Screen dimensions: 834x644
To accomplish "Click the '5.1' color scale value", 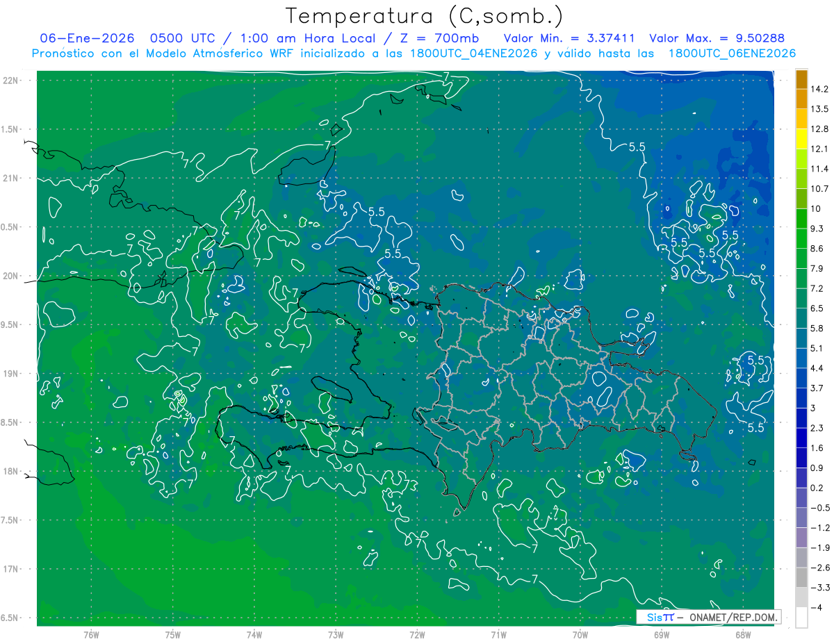I will tap(817, 348).
